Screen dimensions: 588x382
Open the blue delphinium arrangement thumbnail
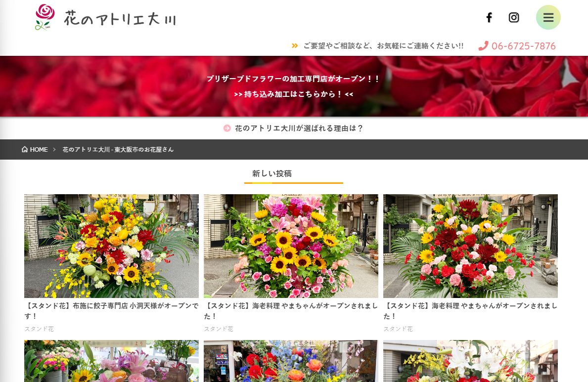click(x=291, y=361)
